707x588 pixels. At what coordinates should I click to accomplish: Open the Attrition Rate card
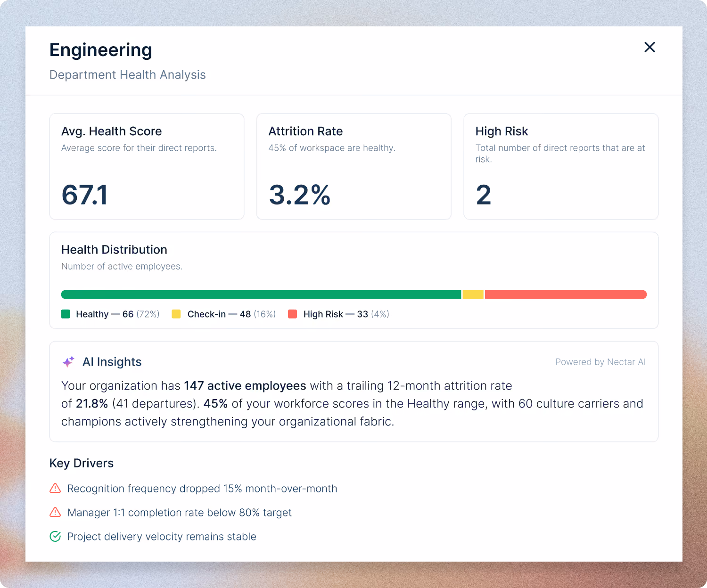pyautogui.click(x=354, y=166)
